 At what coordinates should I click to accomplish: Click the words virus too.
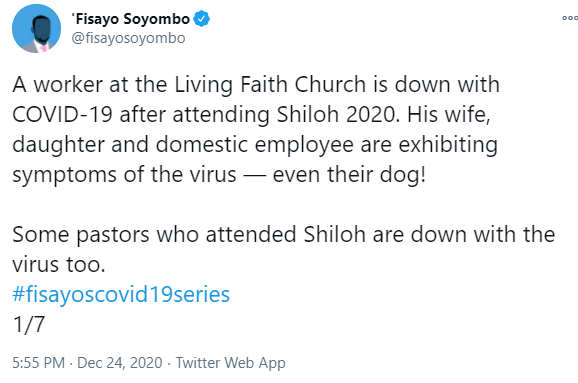(x=59, y=265)
